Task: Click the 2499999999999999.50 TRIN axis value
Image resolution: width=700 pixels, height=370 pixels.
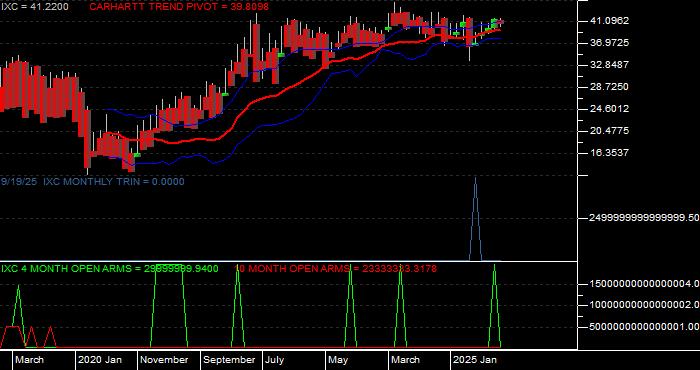Action: 644,218
